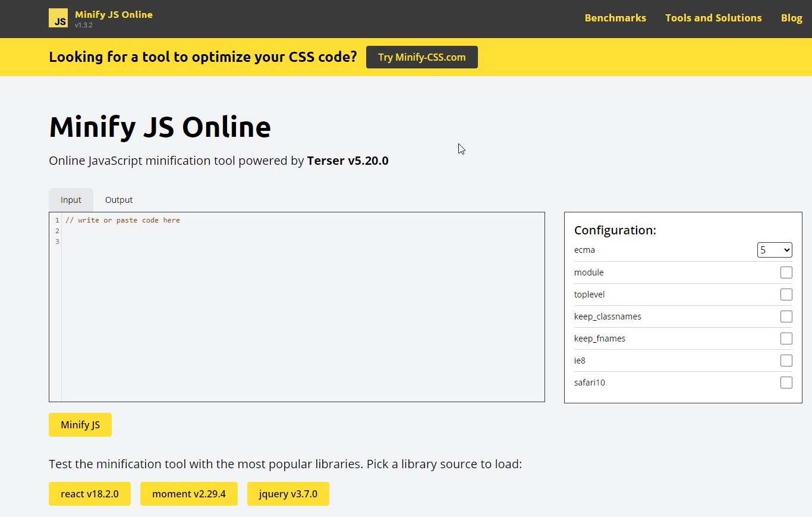Open the Minify JS Online home link

coord(114,15)
